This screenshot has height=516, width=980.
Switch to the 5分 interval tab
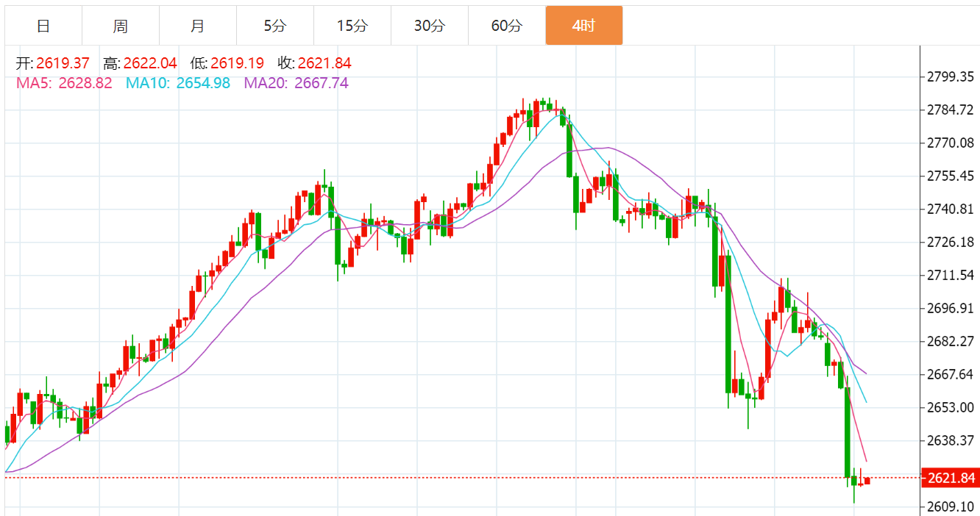[275, 26]
